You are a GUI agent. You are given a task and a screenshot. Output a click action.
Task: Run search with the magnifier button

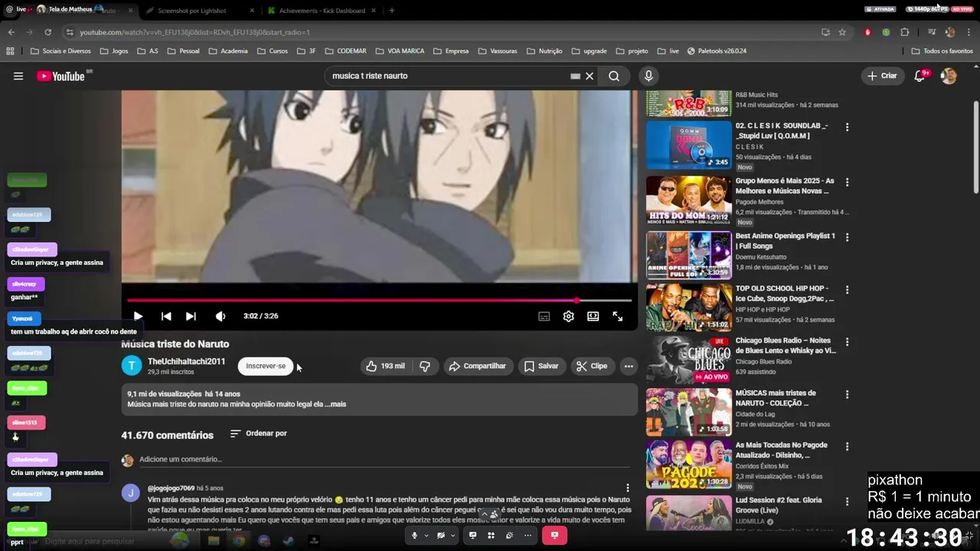click(x=614, y=76)
